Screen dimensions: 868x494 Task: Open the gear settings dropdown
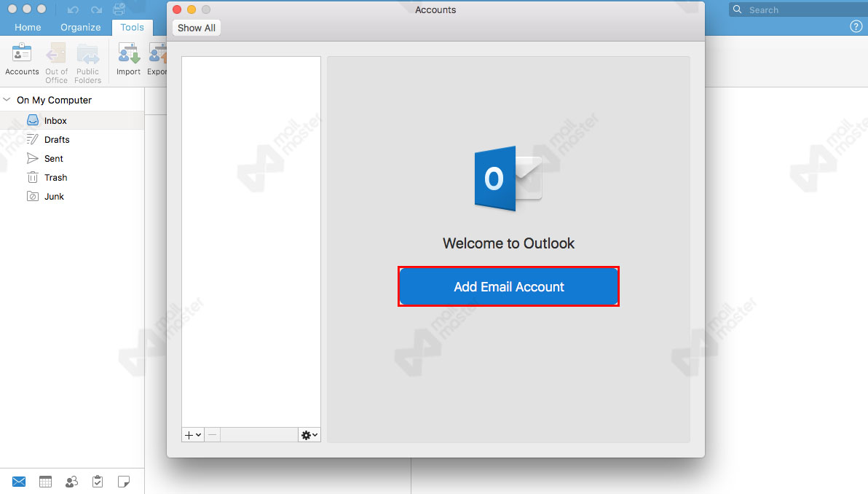point(309,435)
